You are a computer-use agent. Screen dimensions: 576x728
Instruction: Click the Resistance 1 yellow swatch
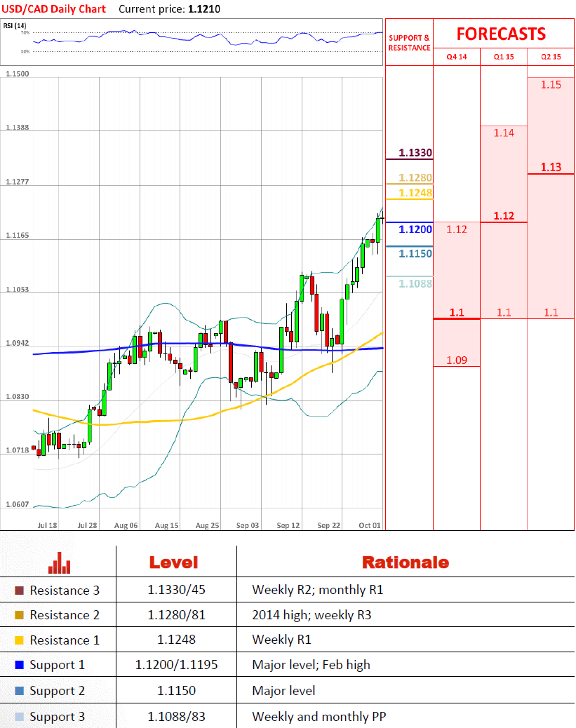(x=19, y=640)
